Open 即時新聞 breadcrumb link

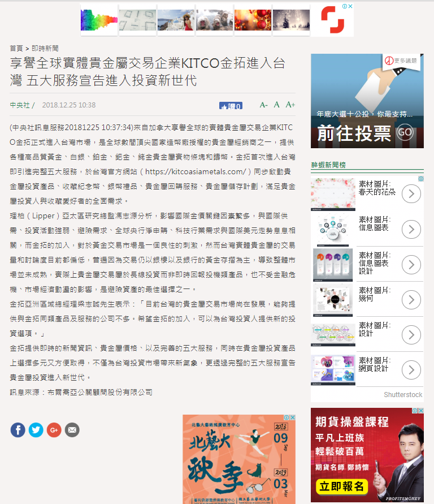point(45,48)
